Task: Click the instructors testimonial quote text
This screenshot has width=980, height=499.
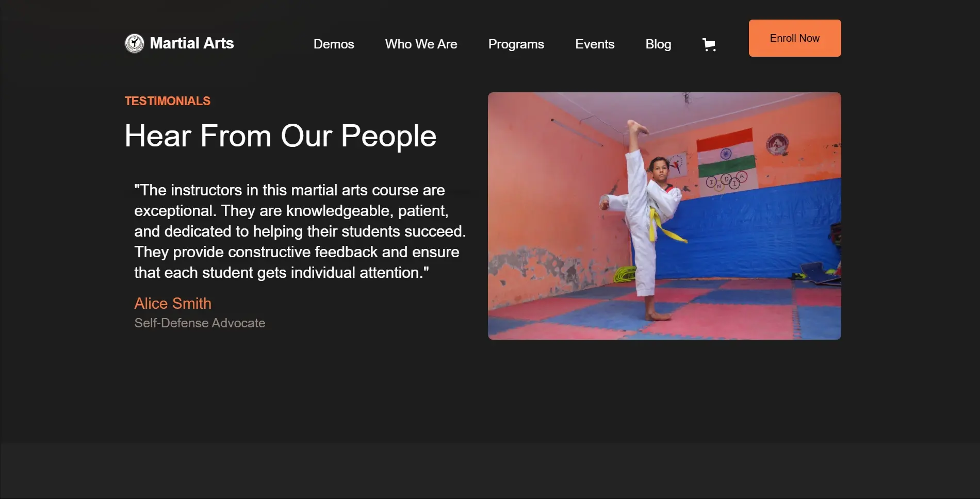Action: (300, 231)
